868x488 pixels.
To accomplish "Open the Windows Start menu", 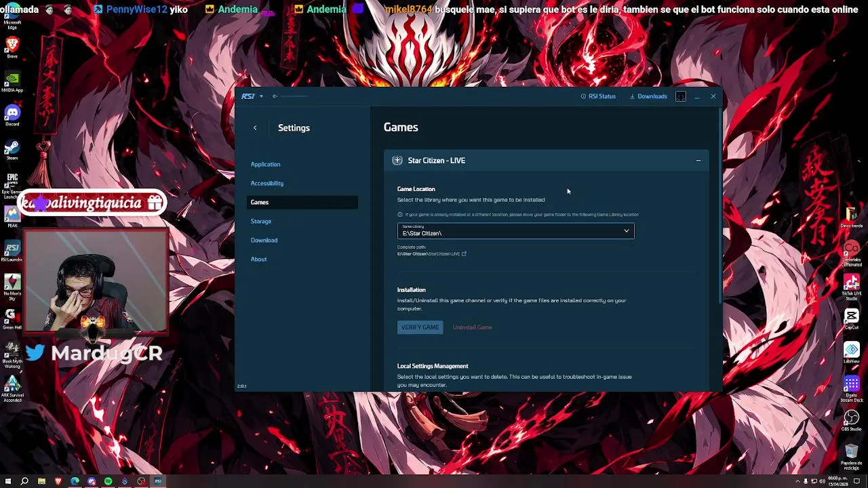I will click(x=8, y=481).
